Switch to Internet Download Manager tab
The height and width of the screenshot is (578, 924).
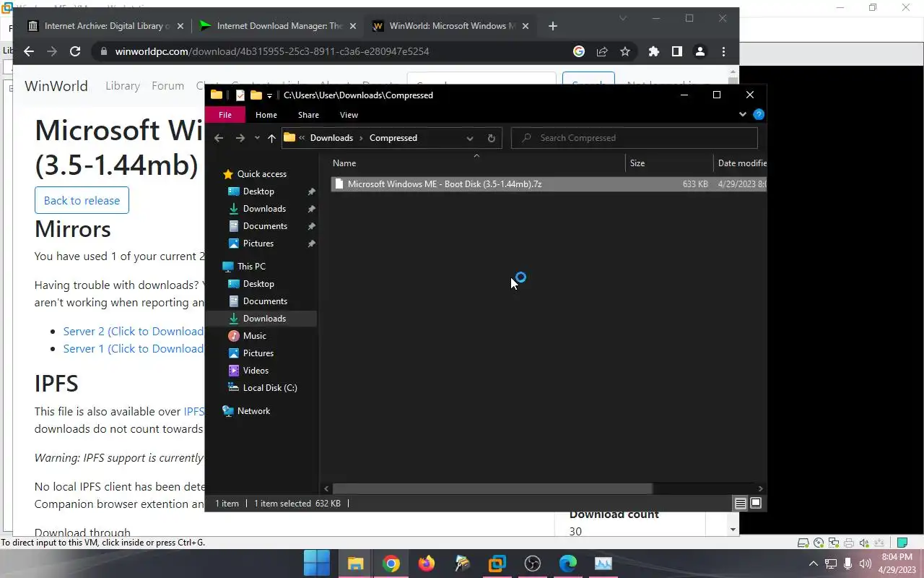click(x=279, y=26)
